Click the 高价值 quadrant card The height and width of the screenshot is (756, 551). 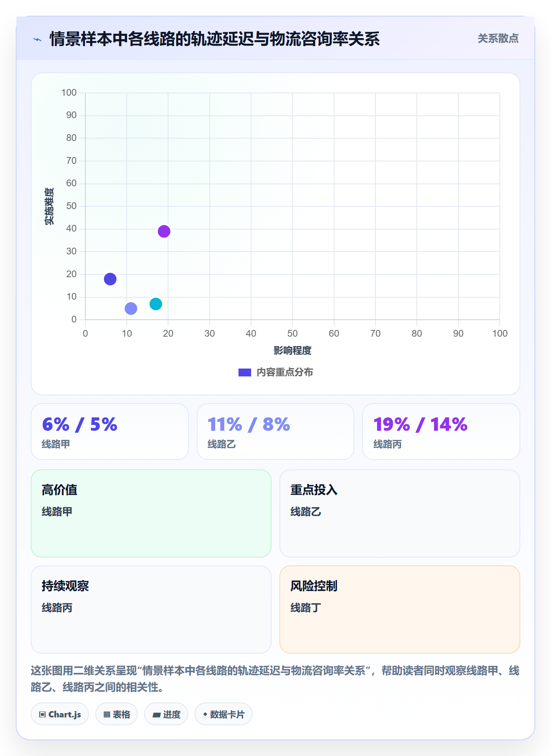151,513
